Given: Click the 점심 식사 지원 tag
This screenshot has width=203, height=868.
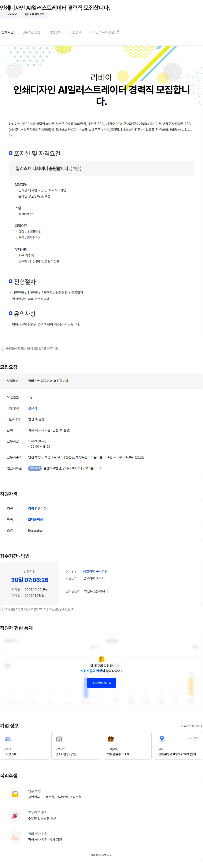Looking at the screenshot, I should (35, 14).
